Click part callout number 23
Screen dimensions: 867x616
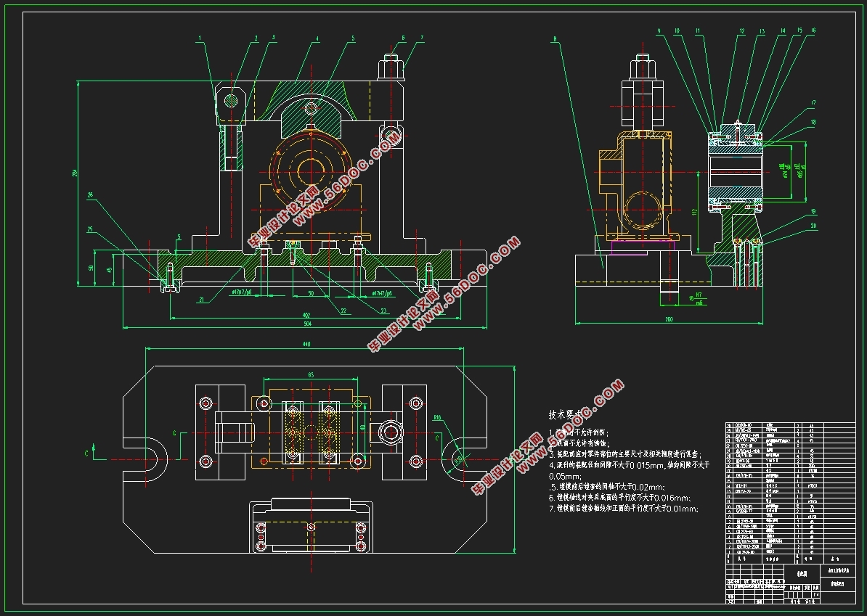383,311
